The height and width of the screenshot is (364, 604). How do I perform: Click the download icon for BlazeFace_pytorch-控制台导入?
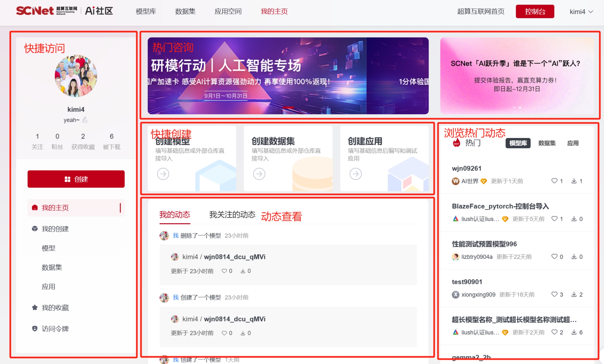coord(574,219)
